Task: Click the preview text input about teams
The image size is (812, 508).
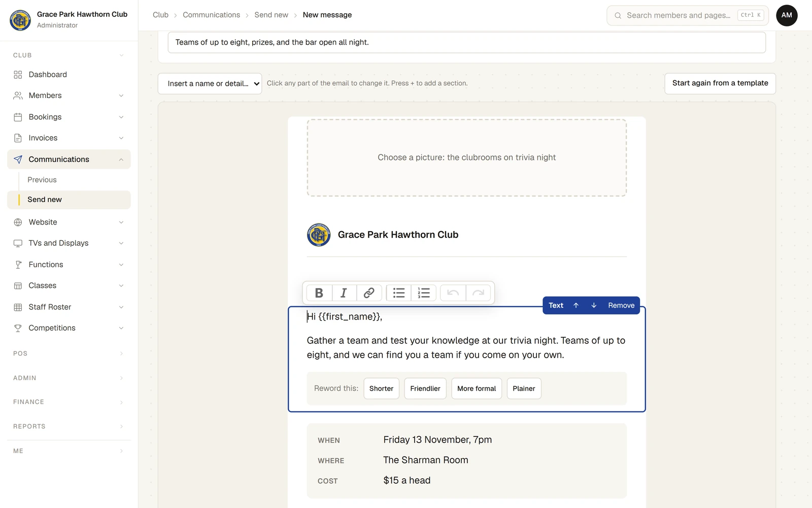Action: (467, 42)
